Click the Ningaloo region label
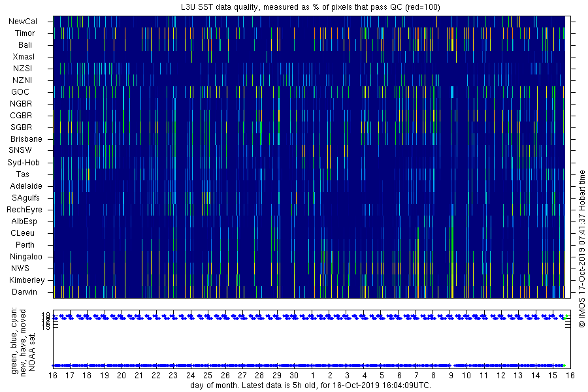Image resolution: width=588 pixels, height=392 pixels. (x=26, y=257)
